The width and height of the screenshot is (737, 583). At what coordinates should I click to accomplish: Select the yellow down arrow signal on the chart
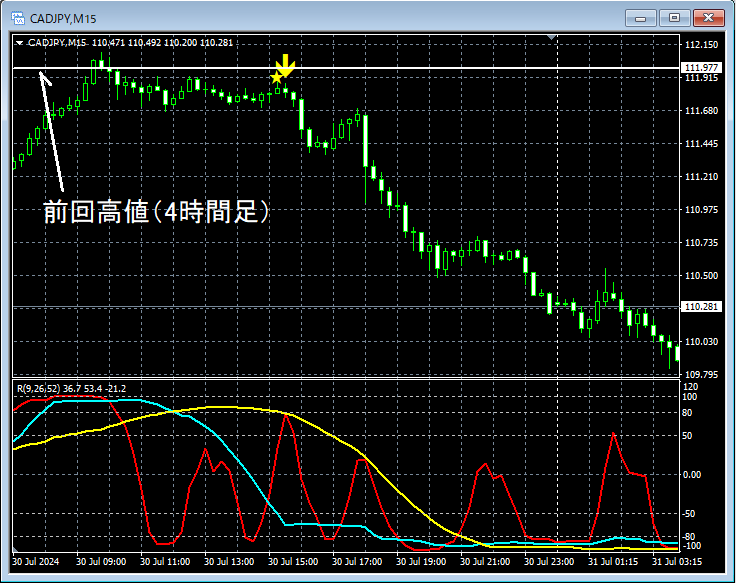pos(285,65)
